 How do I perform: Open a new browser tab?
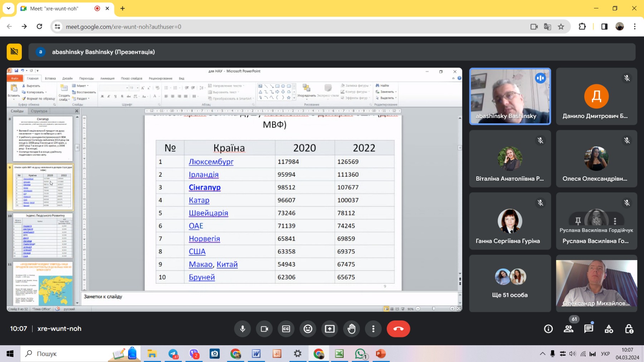[x=123, y=9]
